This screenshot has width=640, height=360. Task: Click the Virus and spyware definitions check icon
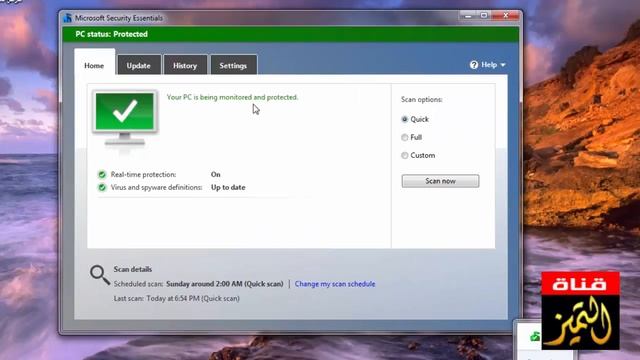click(102, 187)
